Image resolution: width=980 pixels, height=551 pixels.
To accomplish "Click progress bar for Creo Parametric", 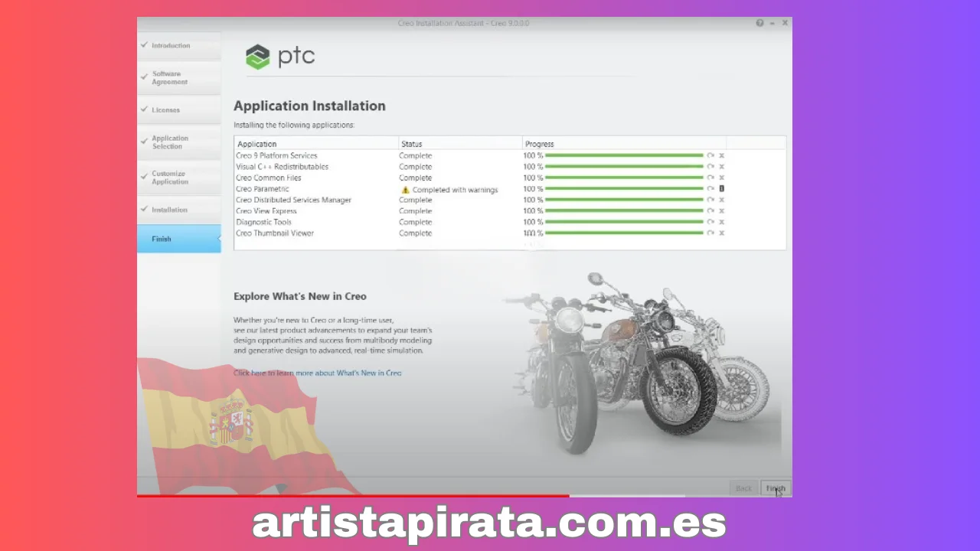I will (624, 189).
